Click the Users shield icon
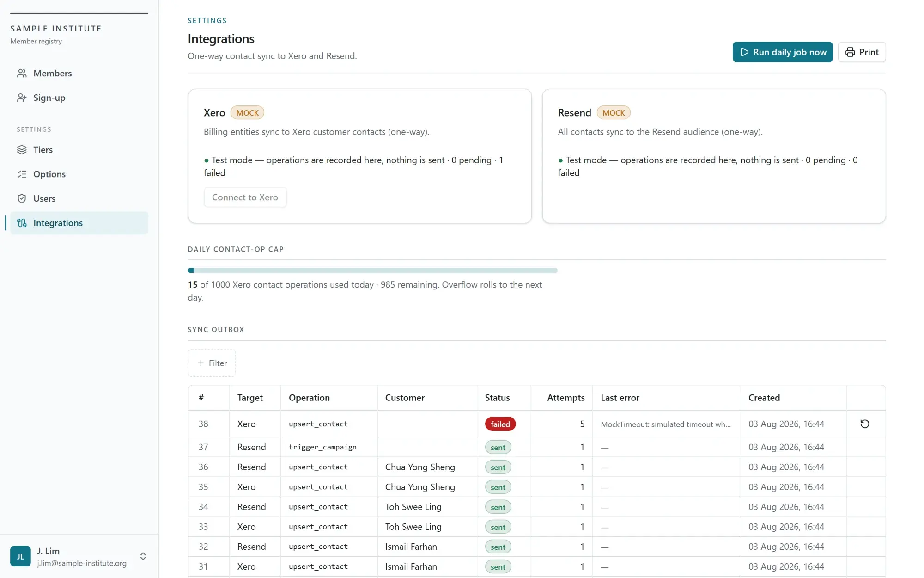The image size is (924, 578). click(22, 198)
